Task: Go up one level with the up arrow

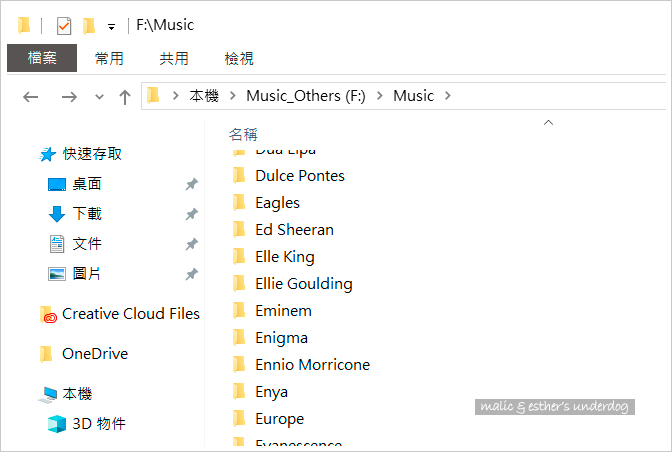Action: click(x=125, y=97)
